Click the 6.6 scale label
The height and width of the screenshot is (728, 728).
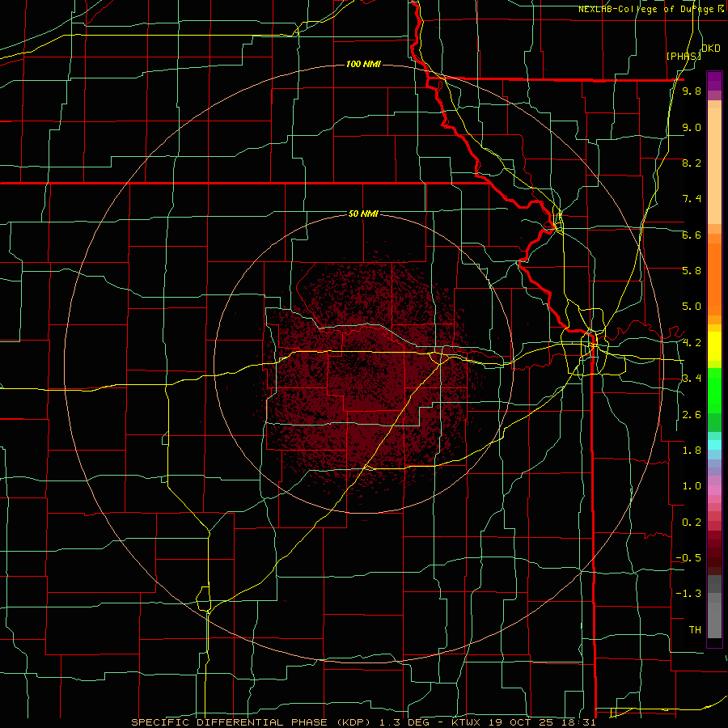pyautogui.click(x=692, y=235)
